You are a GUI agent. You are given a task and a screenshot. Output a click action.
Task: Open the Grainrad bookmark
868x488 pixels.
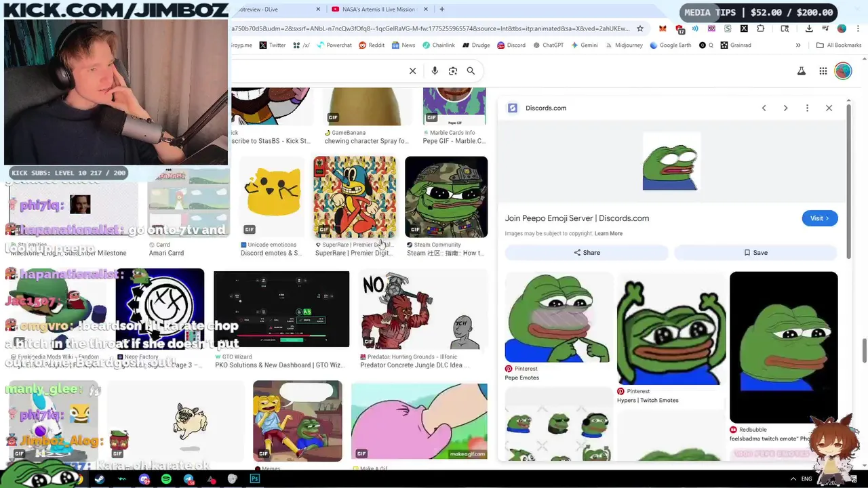click(736, 45)
